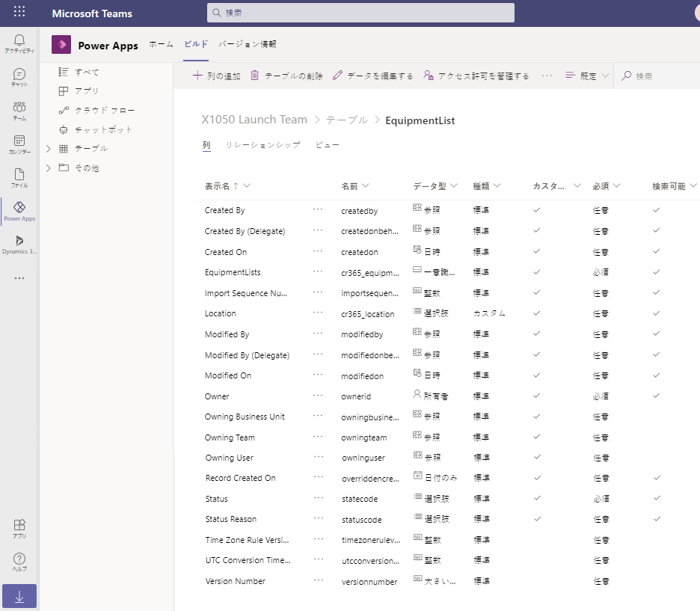The image size is (700, 611).
Task: Click Delete table trash button
Action: point(286,76)
